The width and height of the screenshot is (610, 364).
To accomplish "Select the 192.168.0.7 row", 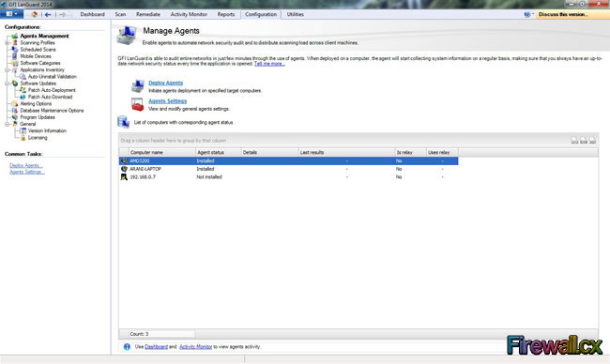I will point(288,177).
